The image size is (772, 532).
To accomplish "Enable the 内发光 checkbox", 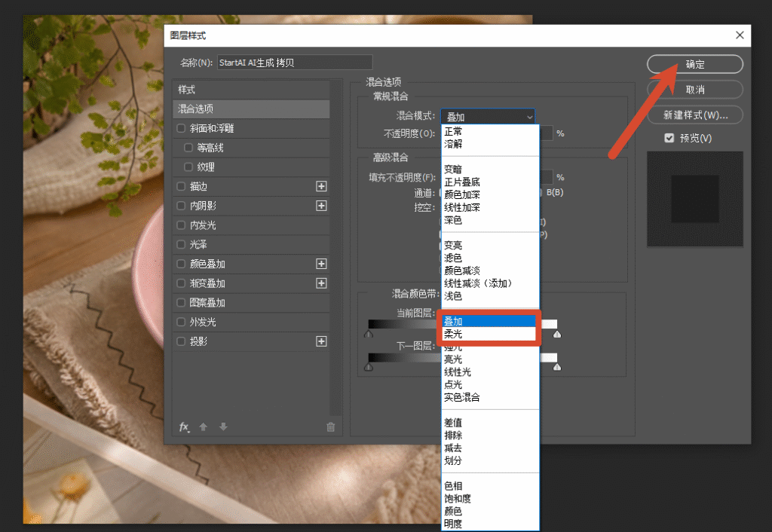I will (x=181, y=225).
